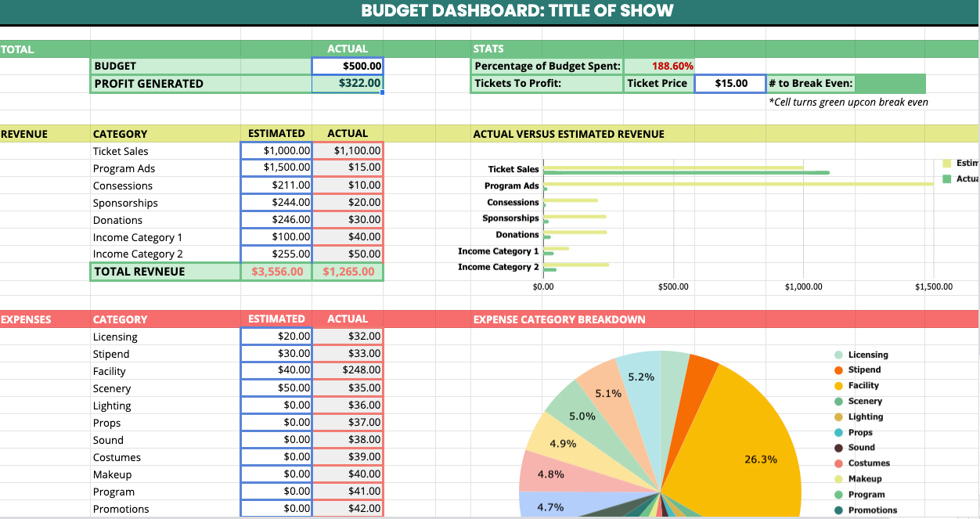Pick the Props legend color dot

click(838, 433)
